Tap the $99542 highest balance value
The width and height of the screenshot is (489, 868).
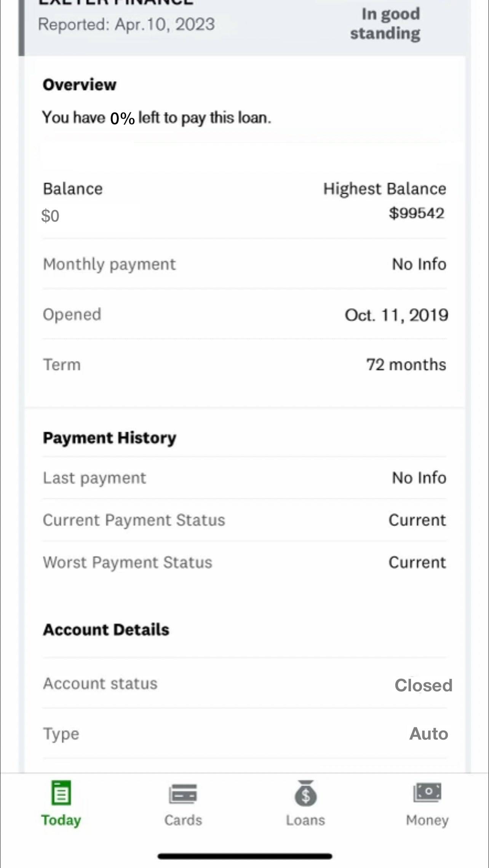pos(416,213)
